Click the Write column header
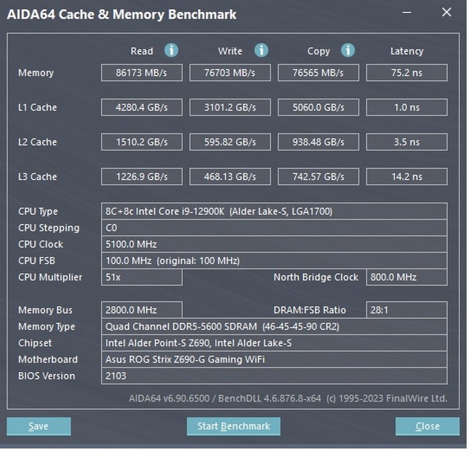Screen dimensions: 476x457 coord(230,51)
